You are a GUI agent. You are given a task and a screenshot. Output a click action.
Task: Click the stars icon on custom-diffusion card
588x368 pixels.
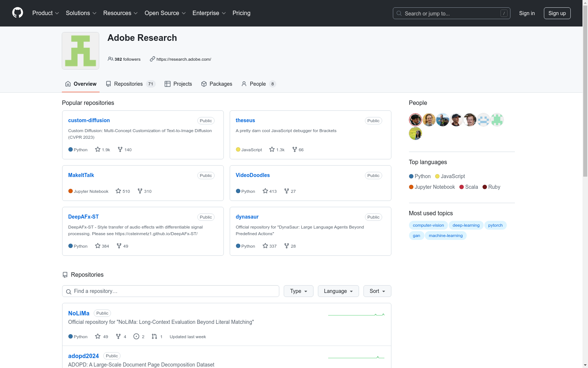pyautogui.click(x=98, y=149)
